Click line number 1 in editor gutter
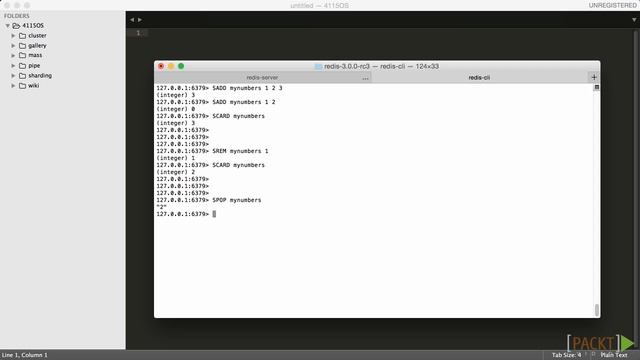The height and width of the screenshot is (360, 640). click(x=138, y=33)
